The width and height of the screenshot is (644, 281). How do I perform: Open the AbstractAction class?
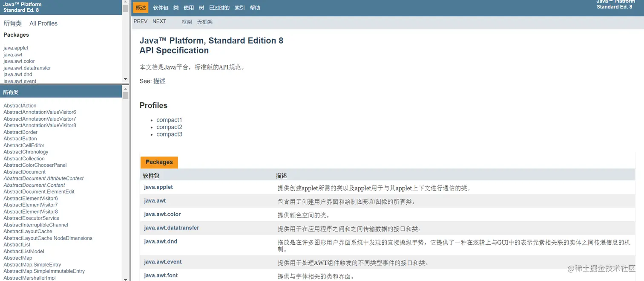(x=20, y=106)
